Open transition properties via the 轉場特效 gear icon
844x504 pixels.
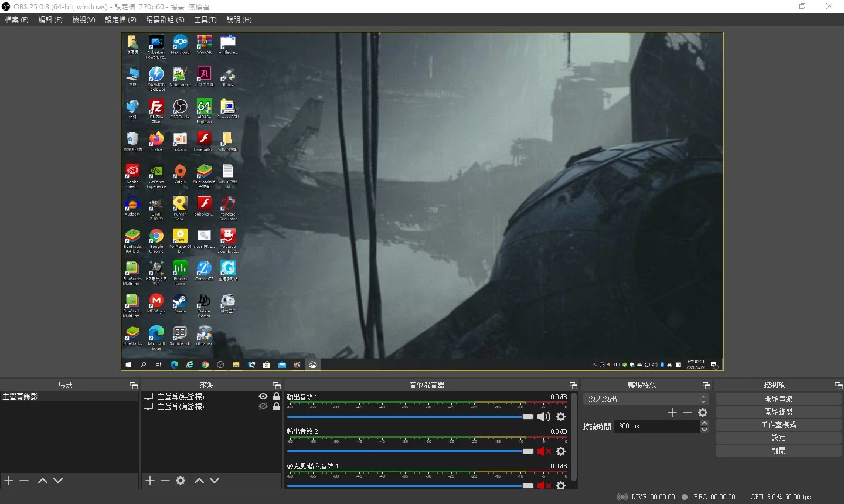click(x=703, y=413)
